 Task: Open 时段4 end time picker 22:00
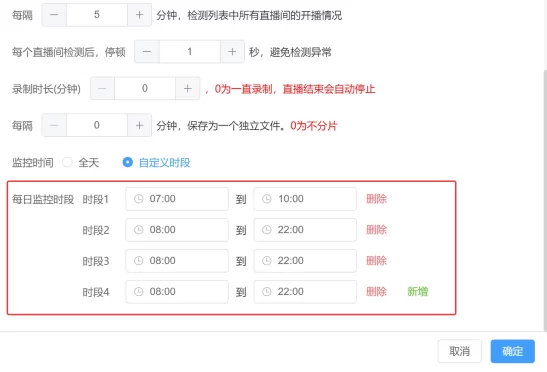point(305,292)
